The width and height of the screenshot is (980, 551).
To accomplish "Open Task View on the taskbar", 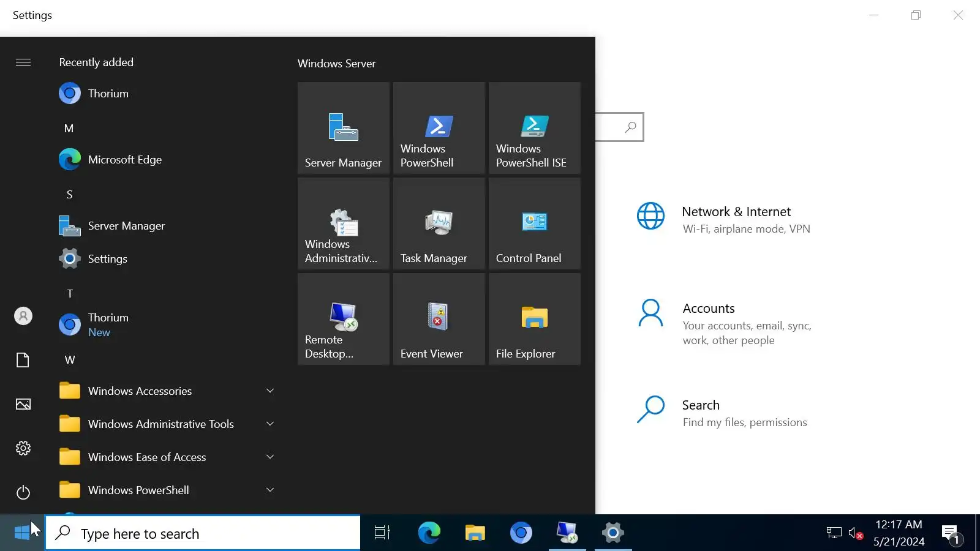I will [x=382, y=533].
